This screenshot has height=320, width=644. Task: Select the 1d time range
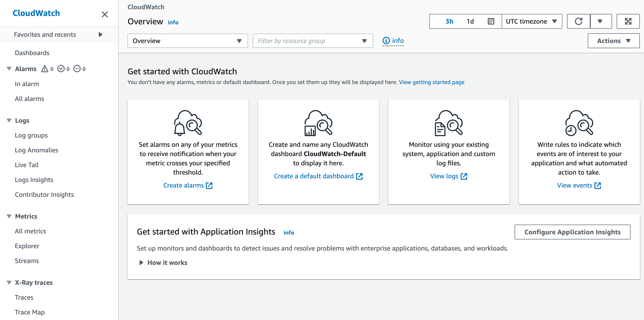(470, 22)
